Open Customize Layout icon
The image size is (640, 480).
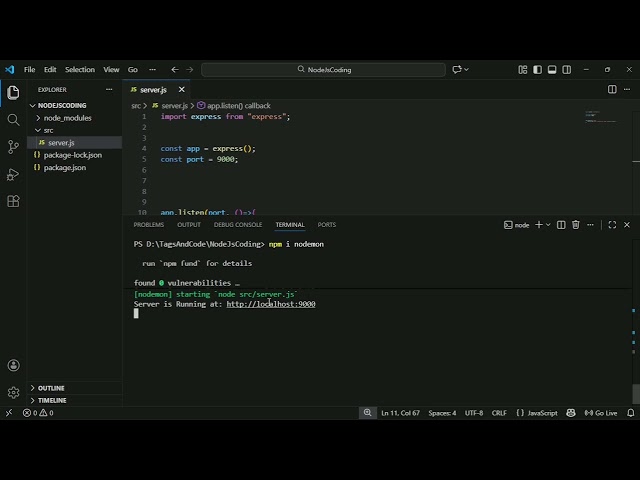pos(522,70)
